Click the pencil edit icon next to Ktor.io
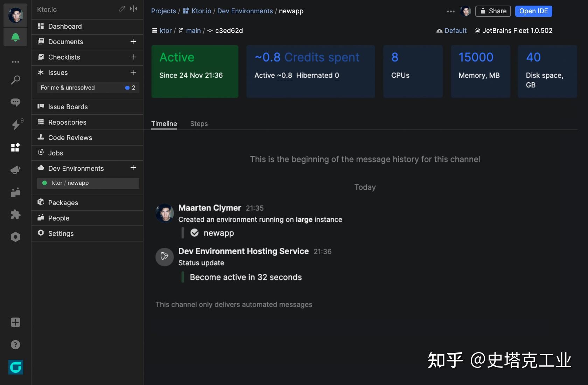588x385 pixels. click(122, 9)
